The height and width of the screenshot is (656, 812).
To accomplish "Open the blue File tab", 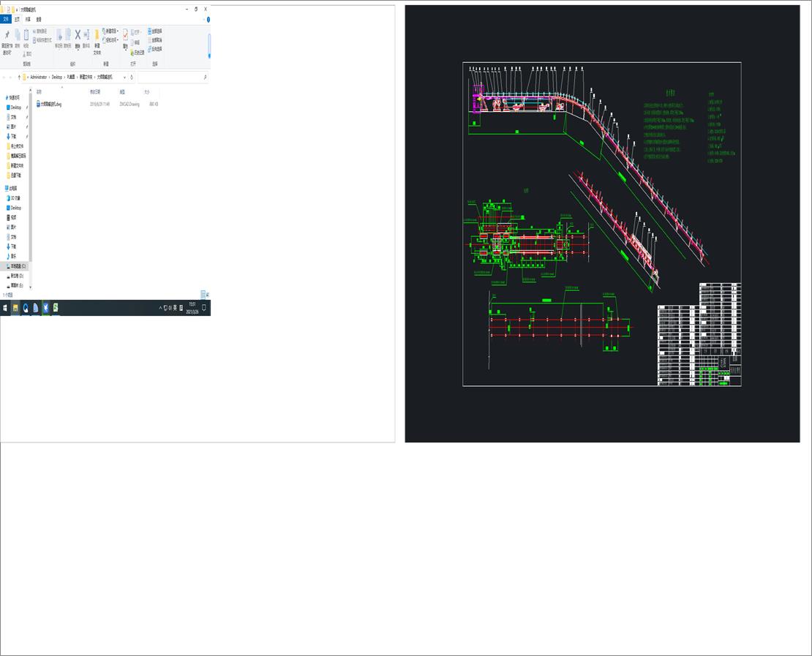I will (x=6, y=19).
